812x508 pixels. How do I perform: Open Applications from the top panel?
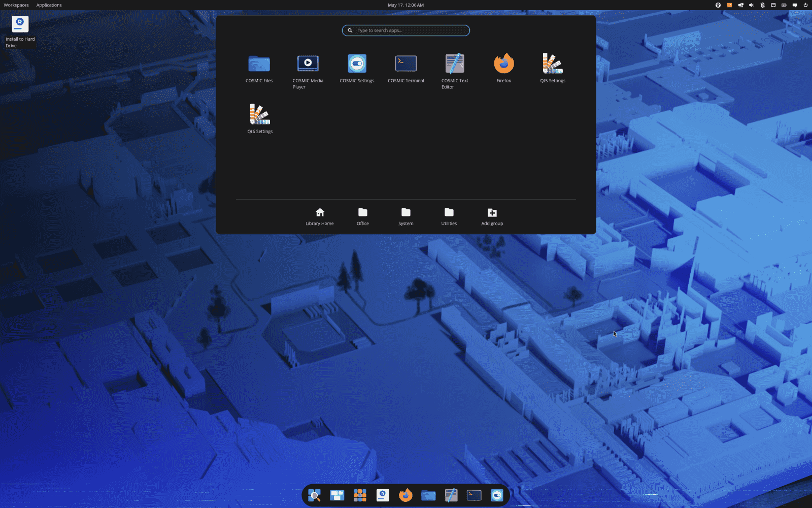pos(49,5)
